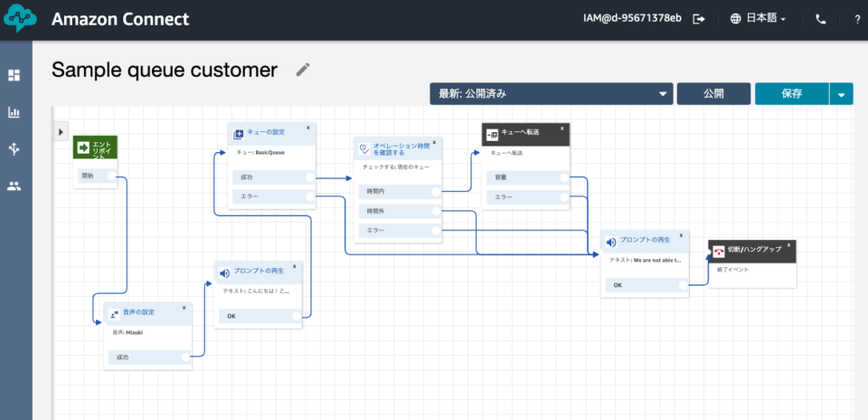Click the Set queue (キューの設定) block icon
The height and width of the screenshot is (420, 868).
pos(239,134)
